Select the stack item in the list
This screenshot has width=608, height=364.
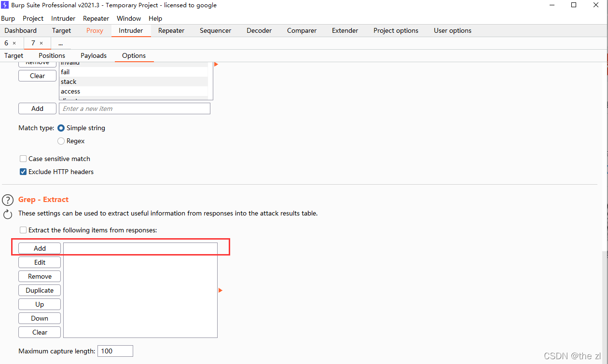[x=134, y=82]
